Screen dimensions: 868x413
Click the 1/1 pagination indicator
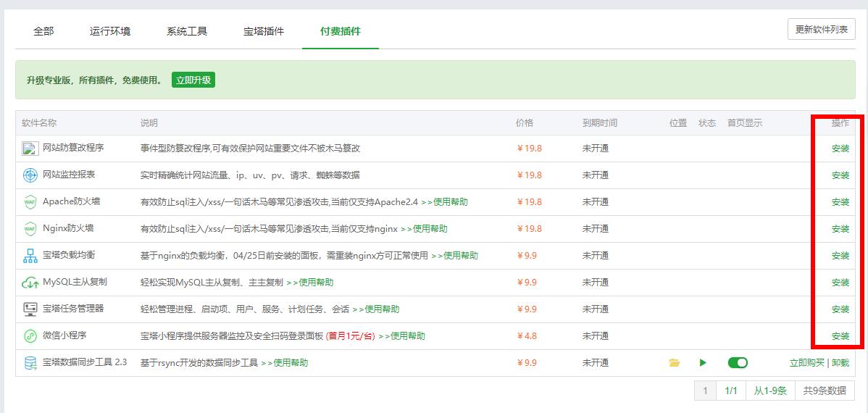coord(731,391)
